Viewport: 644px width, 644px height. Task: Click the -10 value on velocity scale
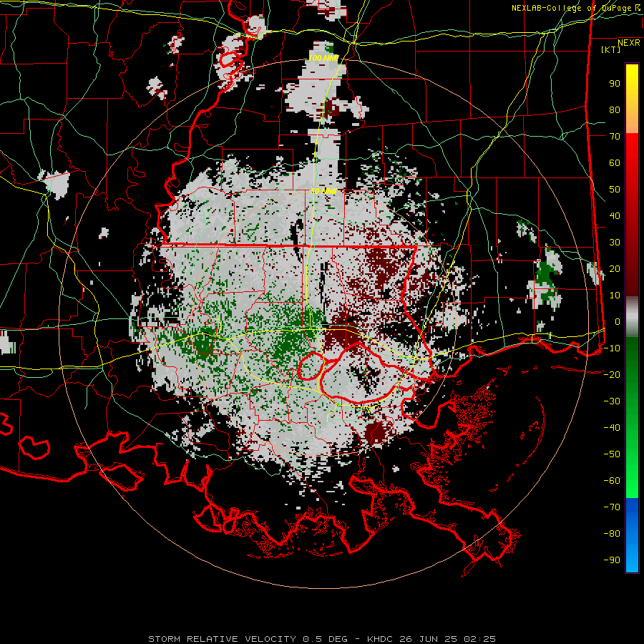(x=612, y=348)
